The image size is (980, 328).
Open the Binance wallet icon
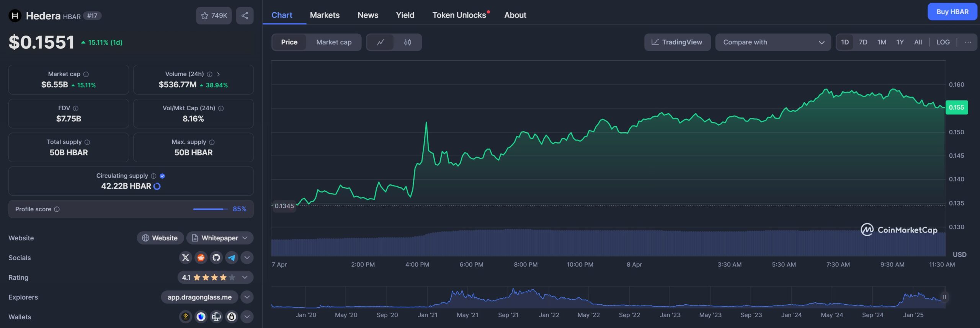186,317
